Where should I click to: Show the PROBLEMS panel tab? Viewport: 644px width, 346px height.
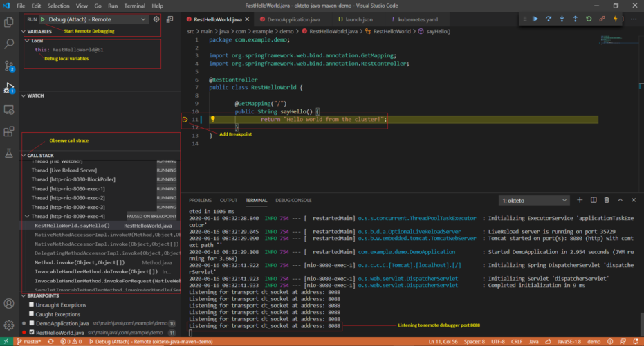200,200
